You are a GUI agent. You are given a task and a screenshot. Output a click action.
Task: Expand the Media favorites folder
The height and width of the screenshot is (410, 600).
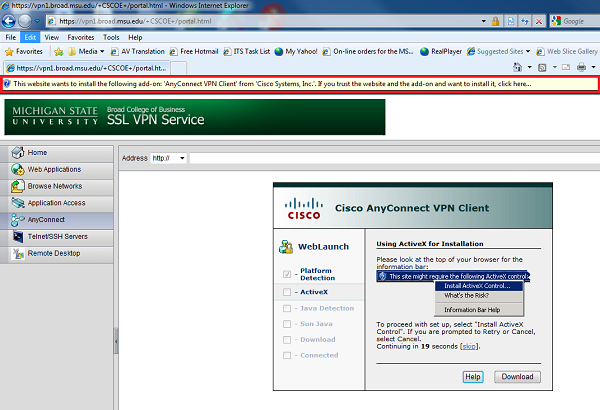(x=86, y=51)
